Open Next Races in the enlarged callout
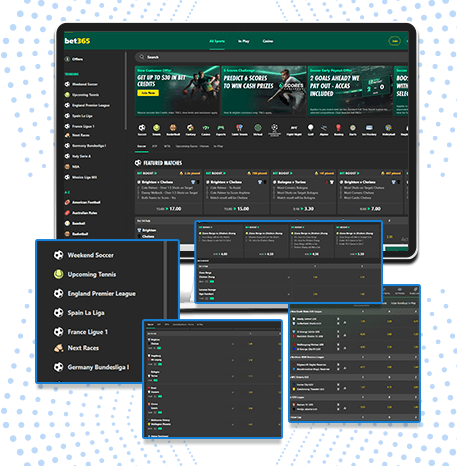 83,348
